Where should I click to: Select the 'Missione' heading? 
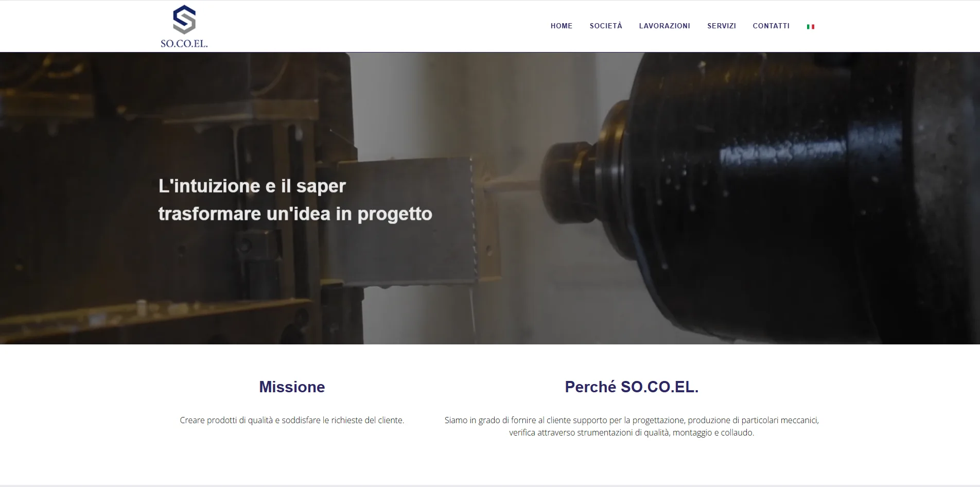tap(292, 387)
